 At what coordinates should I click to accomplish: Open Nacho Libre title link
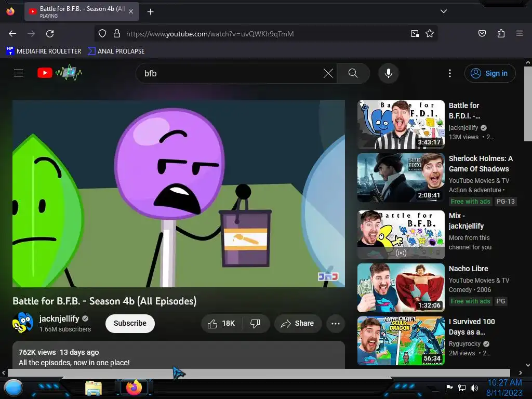point(468,269)
